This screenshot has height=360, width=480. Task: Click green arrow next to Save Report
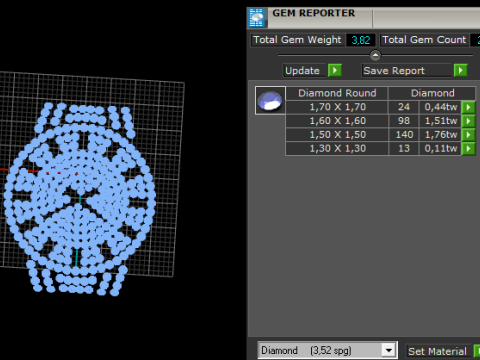461,71
